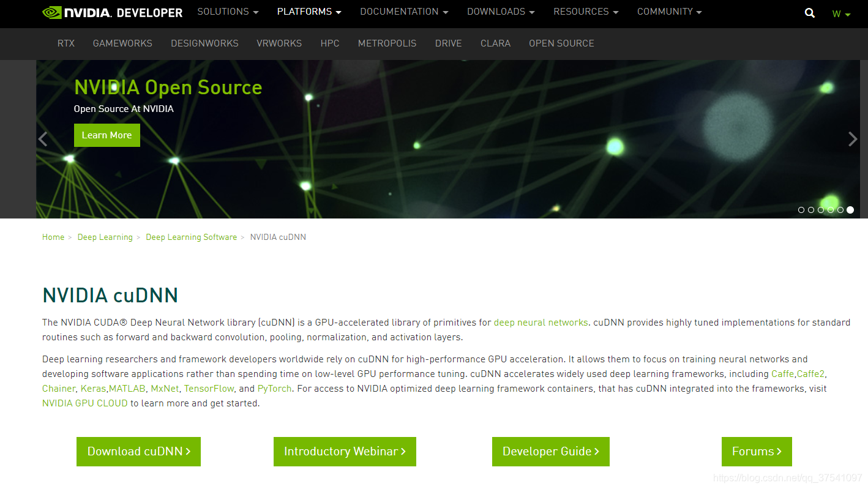This screenshot has height=489, width=868.
Task: Open the DesignWorks platform tab
Action: point(204,43)
